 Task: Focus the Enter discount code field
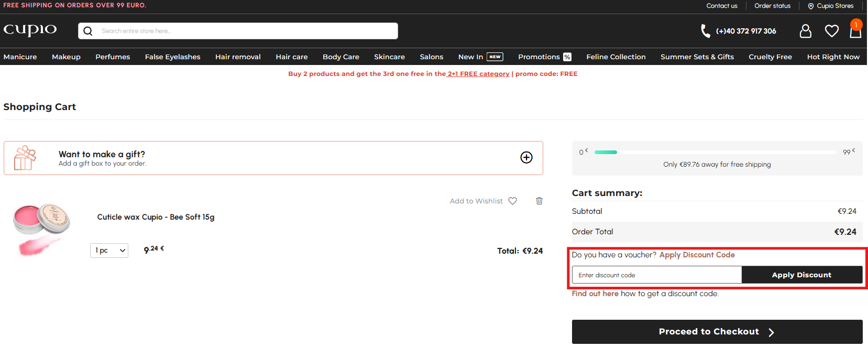656,275
